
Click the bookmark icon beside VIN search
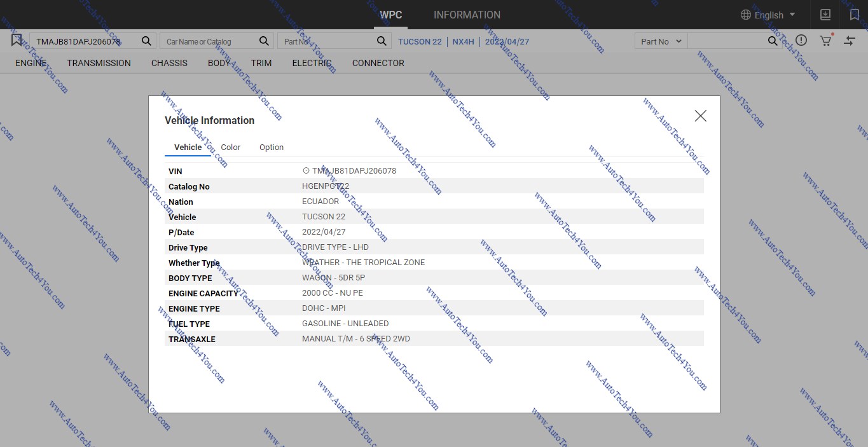tap(16, 40)
